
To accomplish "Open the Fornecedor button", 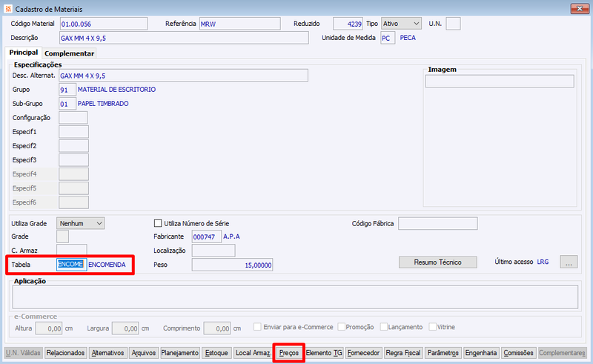I will pyautogui.click(x=363, y=353).
